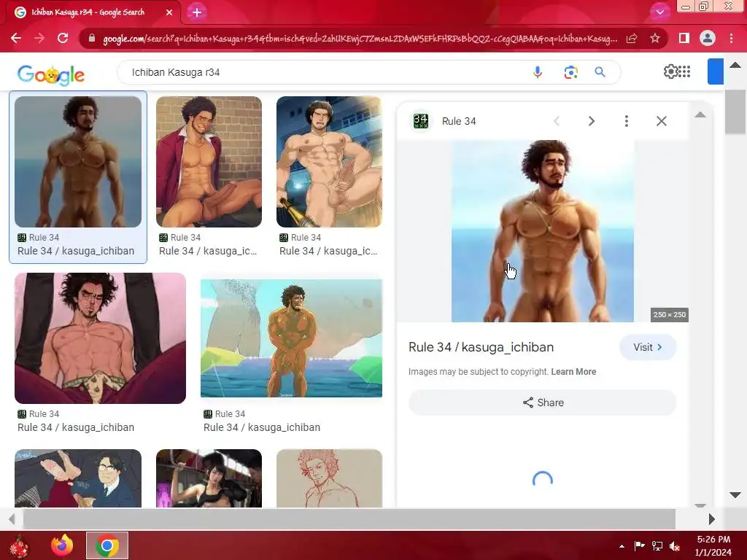The image size is (747, 560).
Task: Click the preview panel scroll up arrow
Action: click(700, 114)
